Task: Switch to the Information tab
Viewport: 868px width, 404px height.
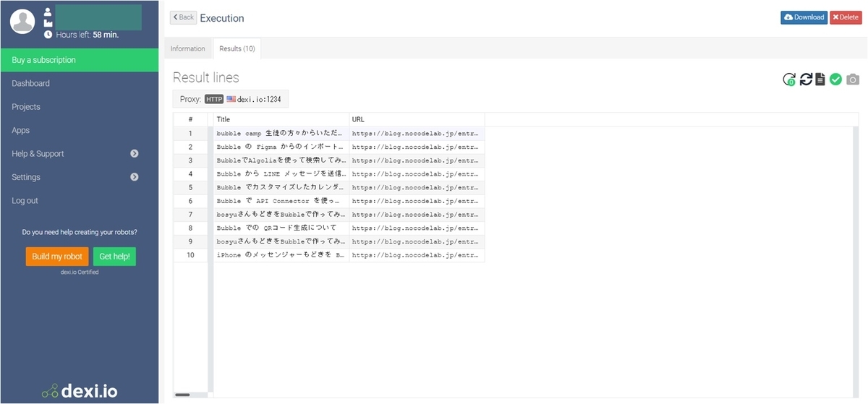Action: click(188, 48)
